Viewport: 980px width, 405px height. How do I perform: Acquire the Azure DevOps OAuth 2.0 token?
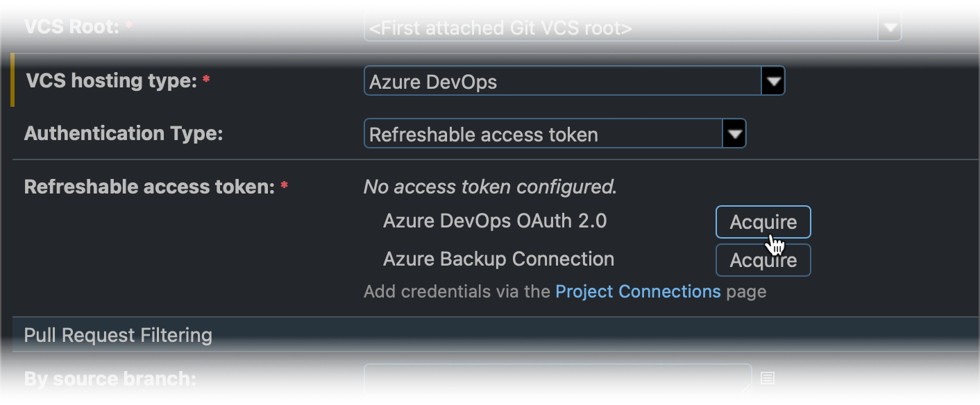(x=763, y=221)
